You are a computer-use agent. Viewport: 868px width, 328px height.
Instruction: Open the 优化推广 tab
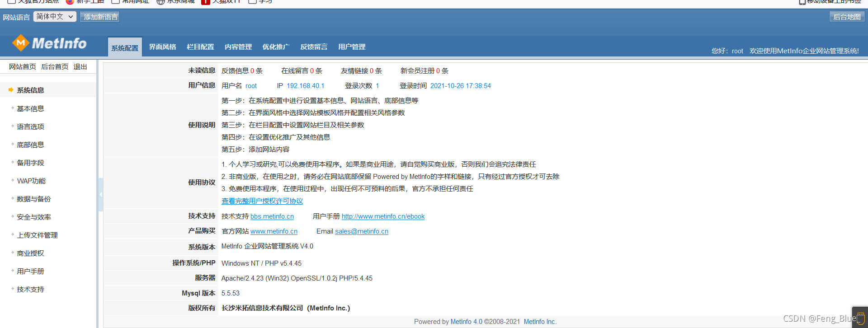(276, 47)
